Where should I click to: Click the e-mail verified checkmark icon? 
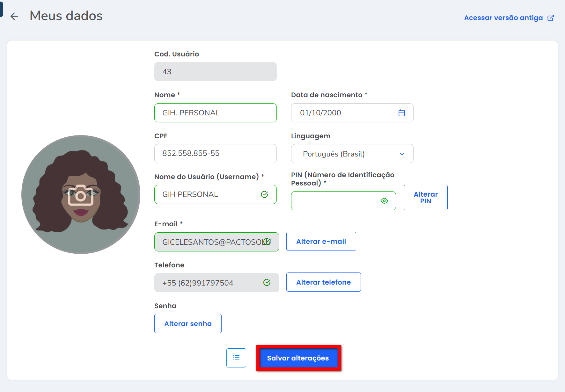tap(267, 242)
